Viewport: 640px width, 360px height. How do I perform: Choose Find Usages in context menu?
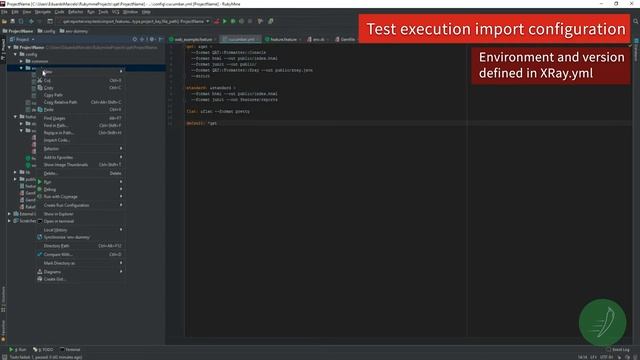pos(80,118)
